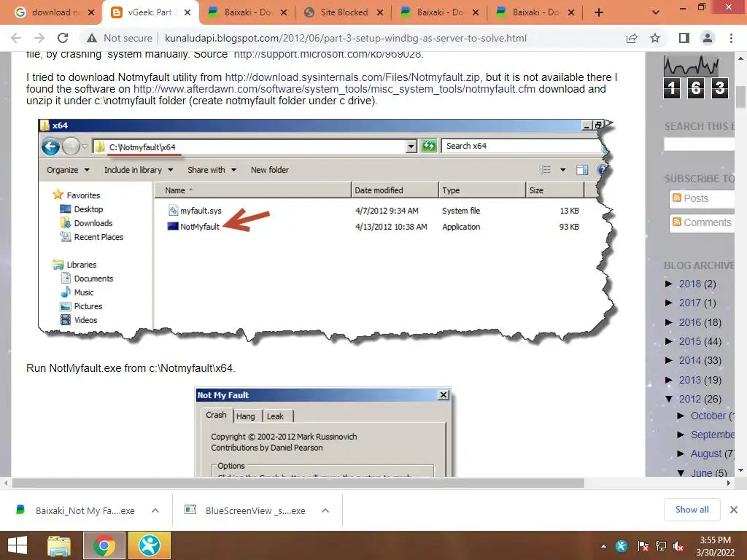Image resolution: width=747 pixels, height=560 pixels.
Task: Click the blog search input field
Action: [x=699, y=144]
